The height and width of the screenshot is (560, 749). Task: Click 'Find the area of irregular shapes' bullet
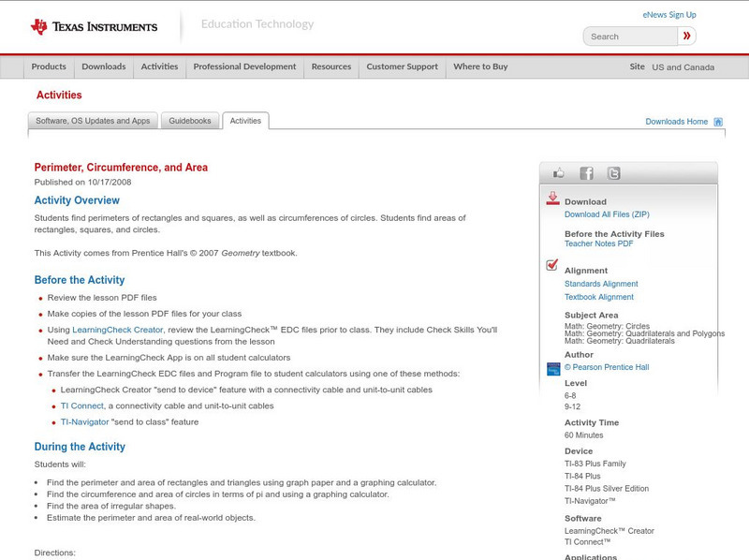click(111, 506)
